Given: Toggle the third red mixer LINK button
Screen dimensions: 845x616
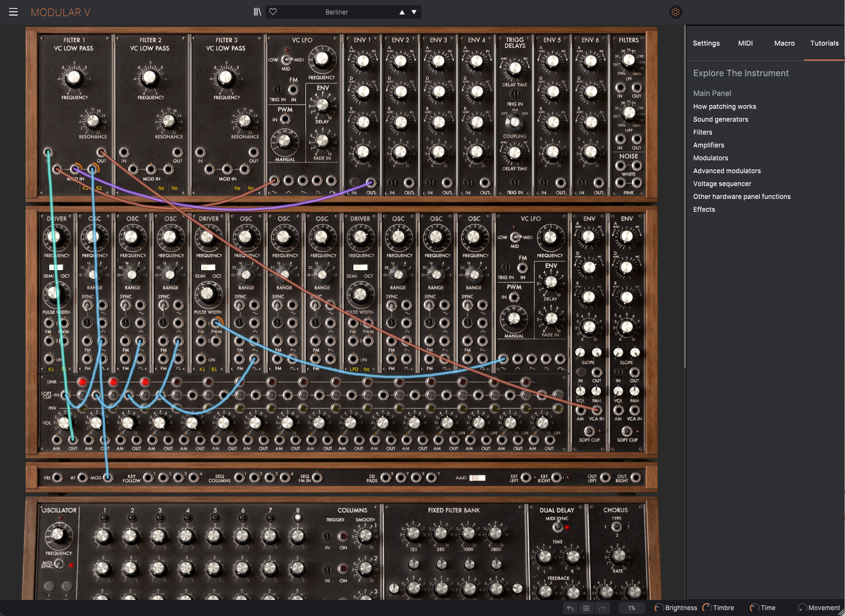Looking at the screenshot, I should 145,382.
